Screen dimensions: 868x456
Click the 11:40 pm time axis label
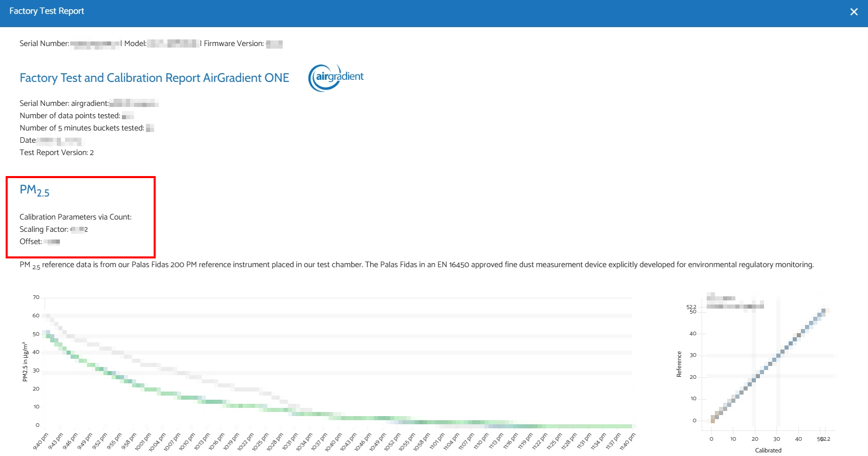627,441
